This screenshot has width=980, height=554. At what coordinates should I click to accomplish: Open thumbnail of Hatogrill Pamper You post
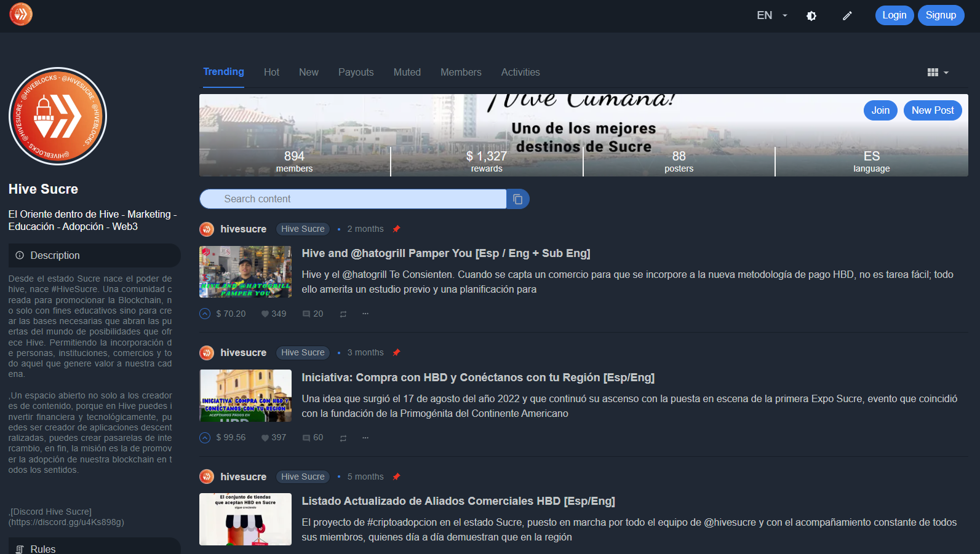[245, 272]
